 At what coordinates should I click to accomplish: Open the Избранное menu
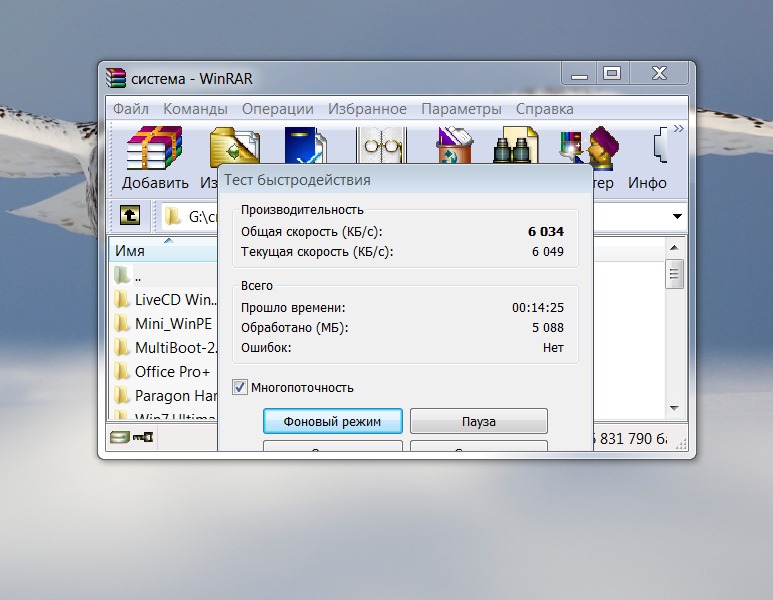[367, 109]
